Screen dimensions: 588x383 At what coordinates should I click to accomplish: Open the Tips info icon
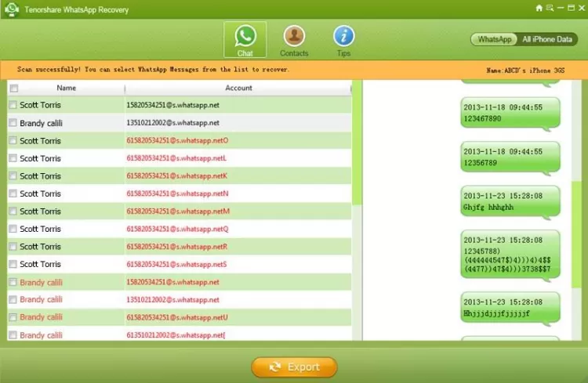[343, 41]
